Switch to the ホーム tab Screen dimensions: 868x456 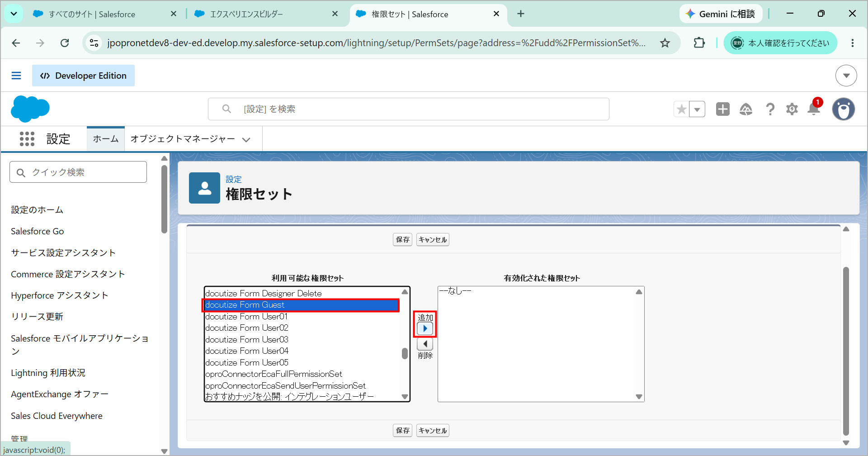(106, 139)
